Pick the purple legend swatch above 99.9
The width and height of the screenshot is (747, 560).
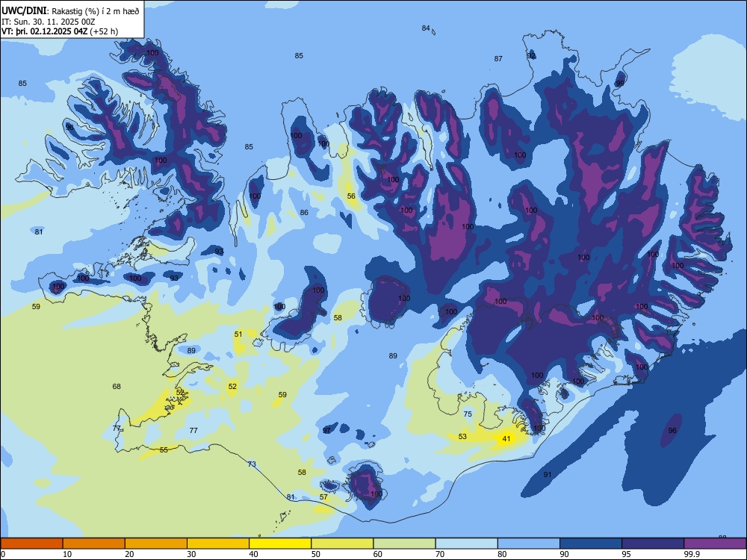[715, 544]
